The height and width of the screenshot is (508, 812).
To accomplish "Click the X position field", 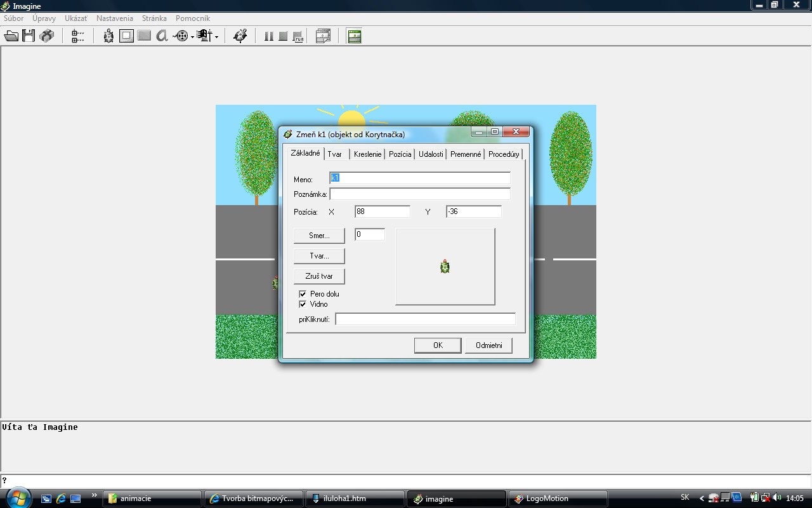I will click(383, 211).
